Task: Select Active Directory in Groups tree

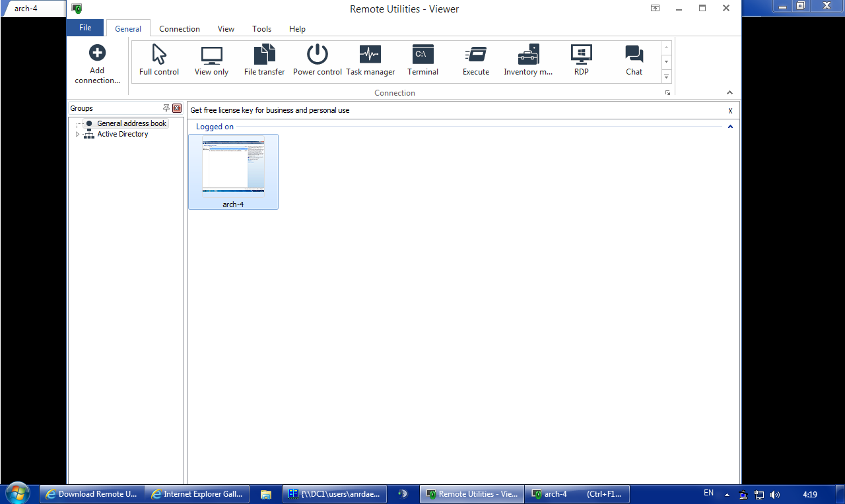Action: coord(123,134)
